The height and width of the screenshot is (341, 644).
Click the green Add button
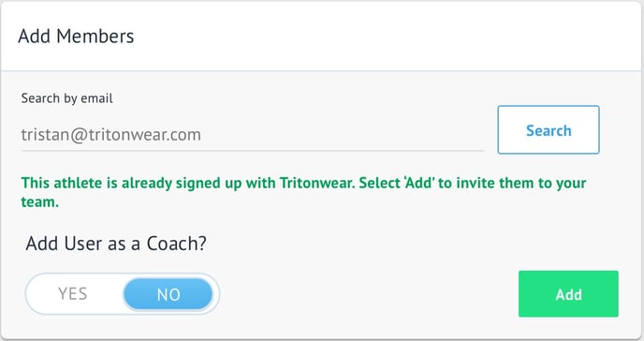coord(568,294)
